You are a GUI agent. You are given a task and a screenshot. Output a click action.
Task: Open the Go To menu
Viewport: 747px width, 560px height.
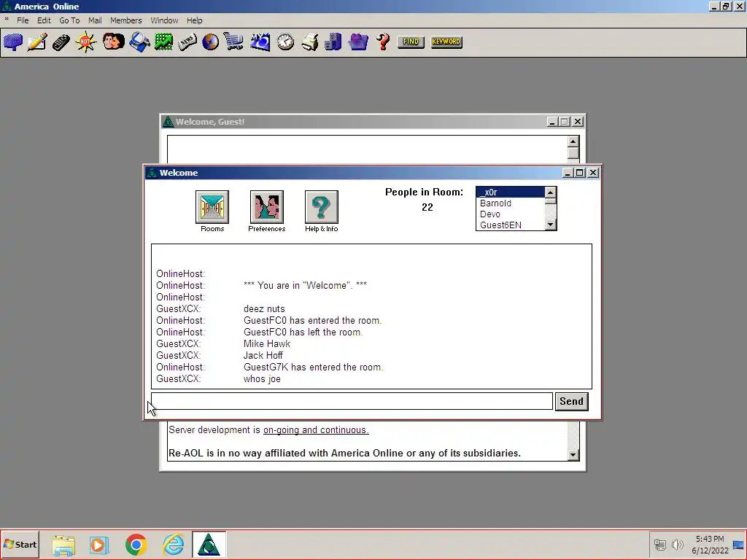pyautogui.click(x=69, y=20)
